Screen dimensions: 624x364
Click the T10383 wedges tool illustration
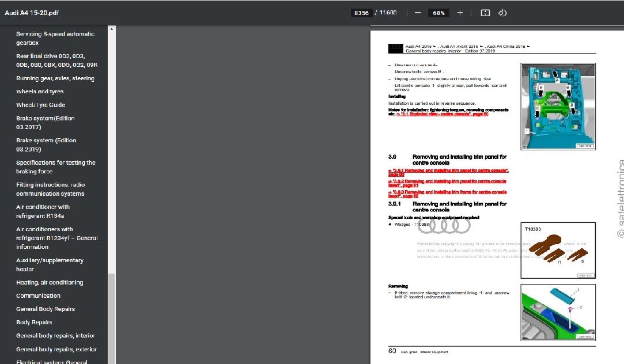click(x=558, y=250)
